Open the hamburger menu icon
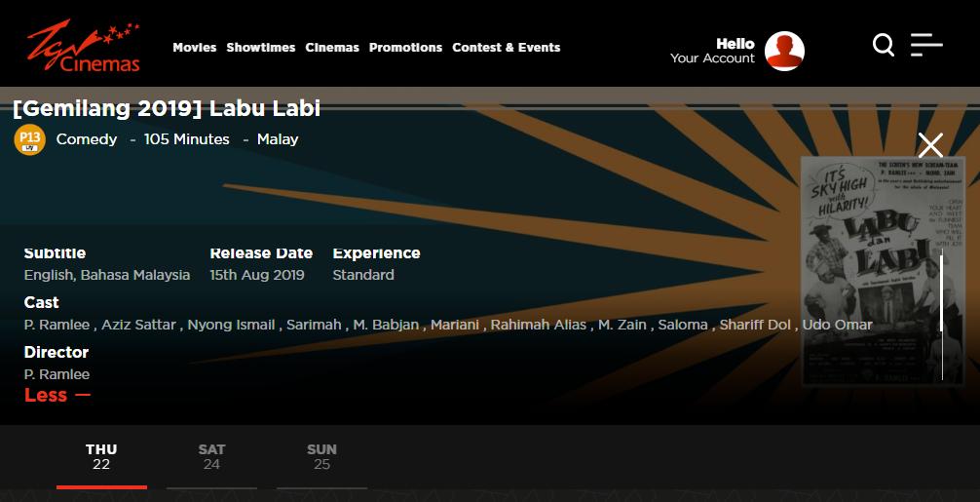The height and width of the screenshot is (502, 980). coord(926,45)
